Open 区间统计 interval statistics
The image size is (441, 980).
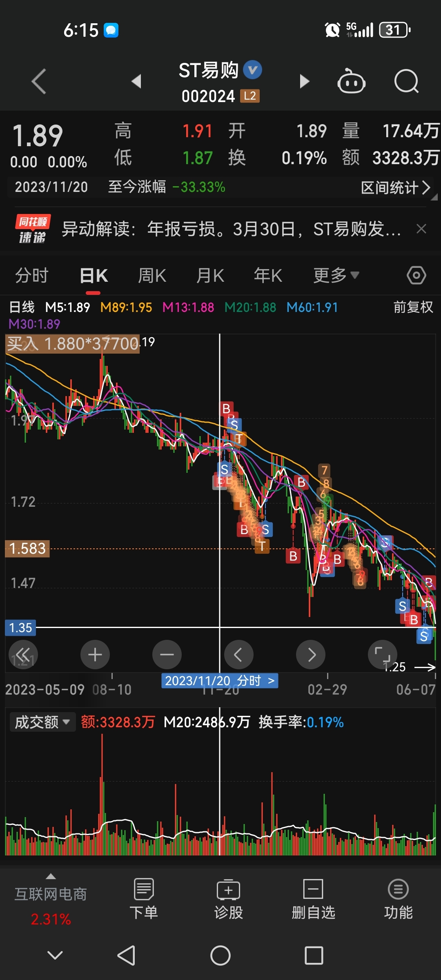click(x=396, y=187)
